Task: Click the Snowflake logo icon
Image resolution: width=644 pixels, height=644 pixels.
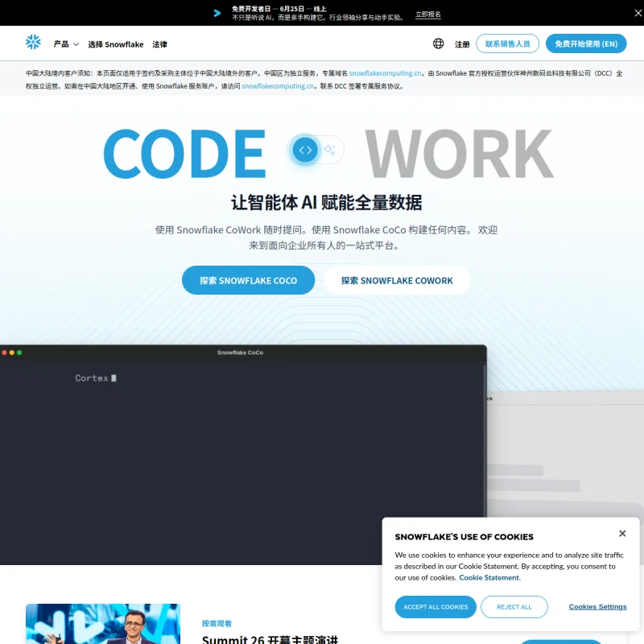Action: (33, 42)
